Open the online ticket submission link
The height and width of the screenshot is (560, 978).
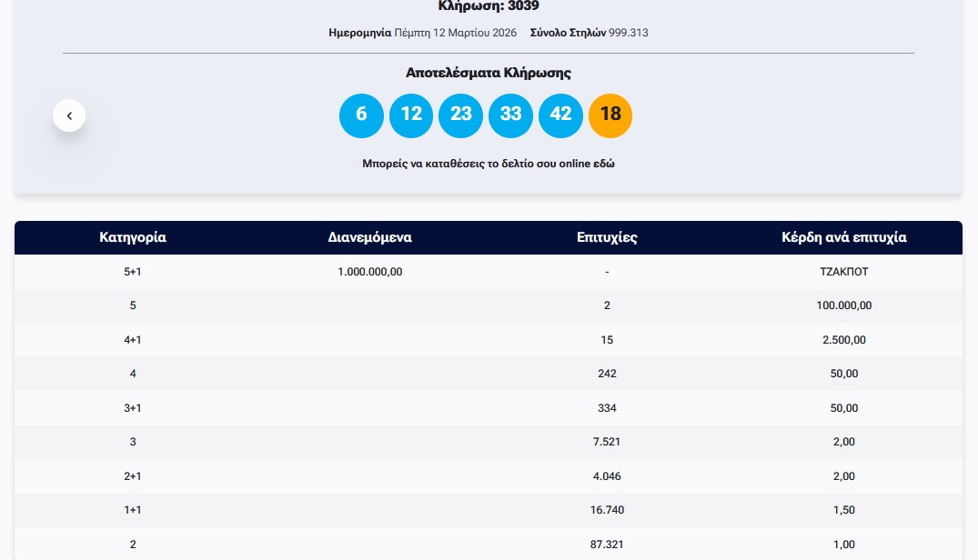(488, 165)
